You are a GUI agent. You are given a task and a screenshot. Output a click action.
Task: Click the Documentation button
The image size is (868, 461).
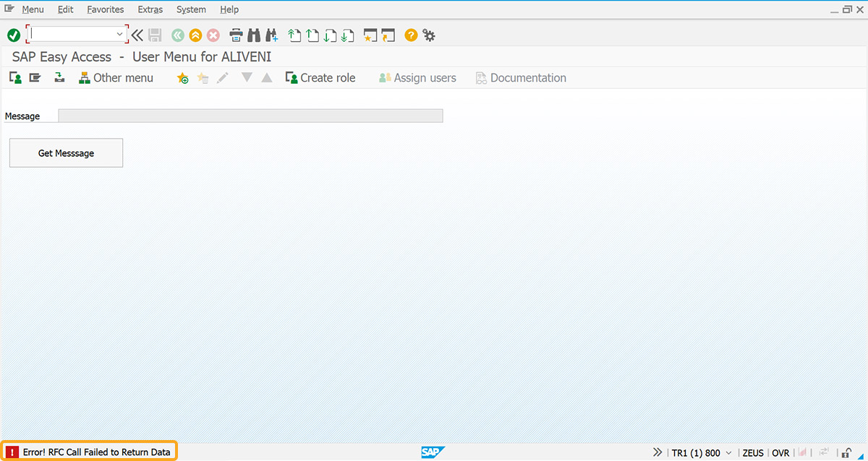click(521, 78)
